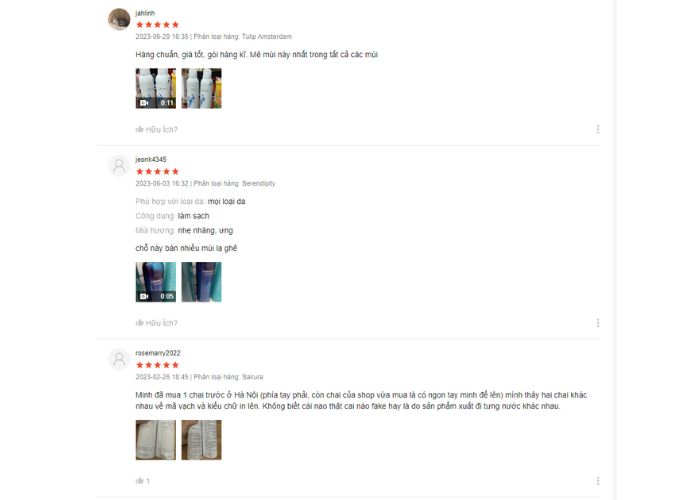This screenshot has width=700, height=500.
Task: Mark jahlinh's review as helpful
Action: pos(156,129)
